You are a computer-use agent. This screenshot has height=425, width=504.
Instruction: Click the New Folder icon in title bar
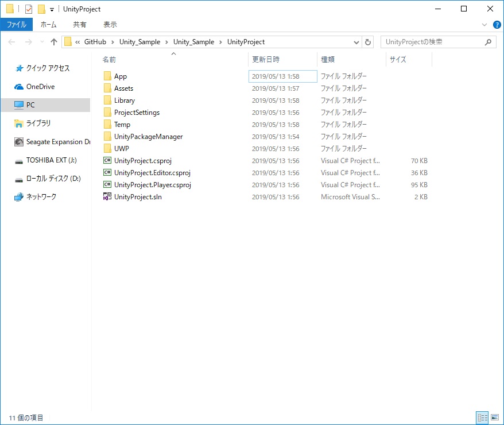coord(41,9)
